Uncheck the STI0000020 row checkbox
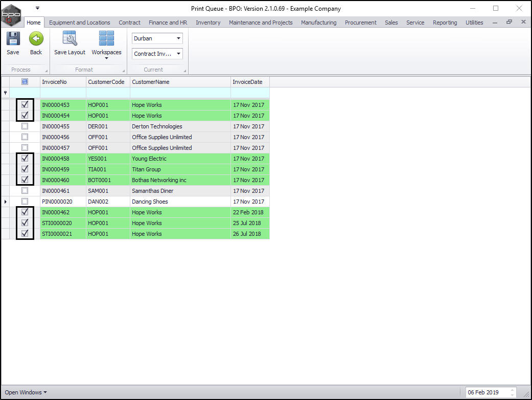532x400 pixels. tap(25, 223)
